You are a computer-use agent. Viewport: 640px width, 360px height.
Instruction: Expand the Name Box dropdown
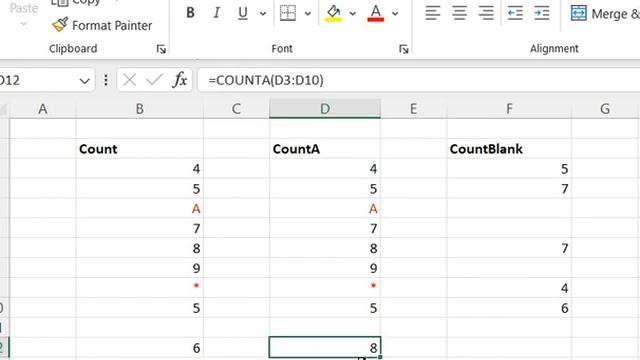84,80
